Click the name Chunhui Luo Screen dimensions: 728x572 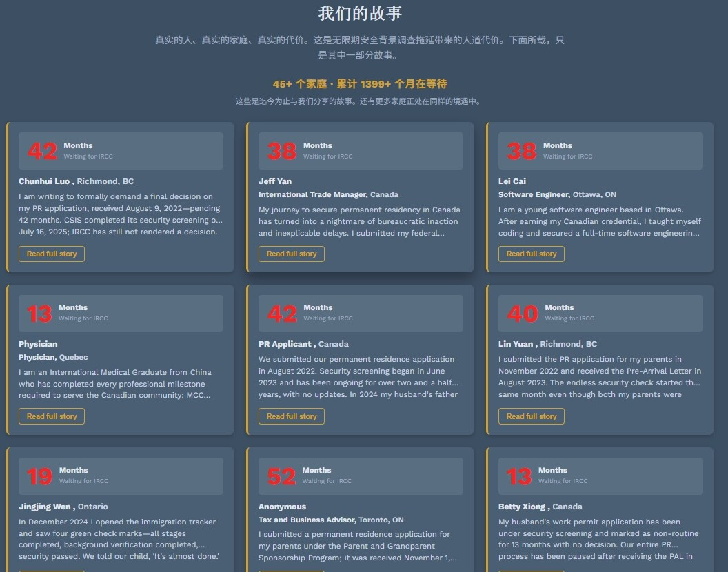tap(44, 181)
